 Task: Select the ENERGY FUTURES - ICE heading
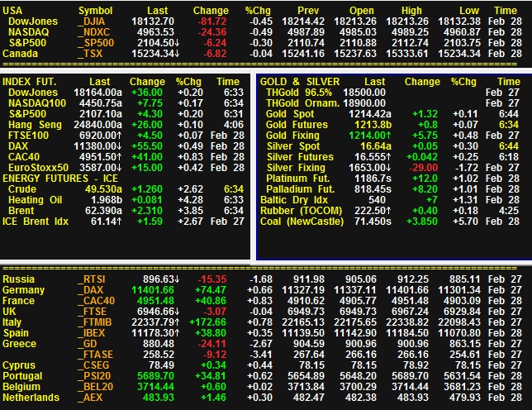(60, 179)
